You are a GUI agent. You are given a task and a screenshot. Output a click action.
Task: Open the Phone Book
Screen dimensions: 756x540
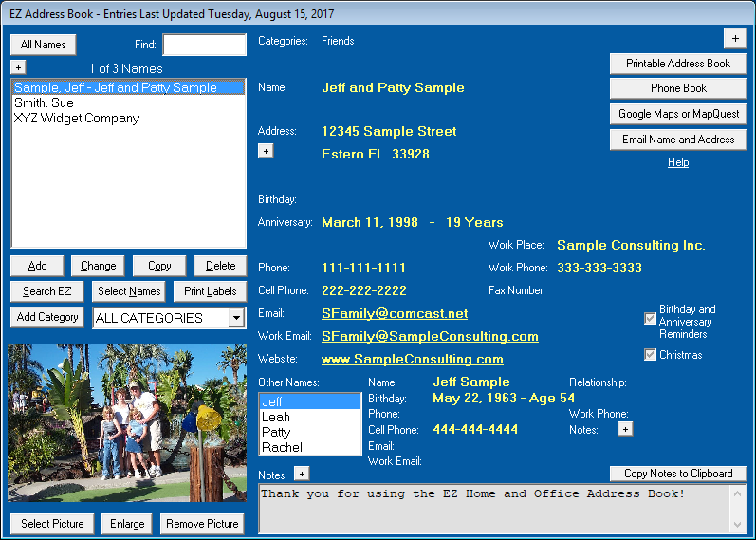[x=678, y=88]
